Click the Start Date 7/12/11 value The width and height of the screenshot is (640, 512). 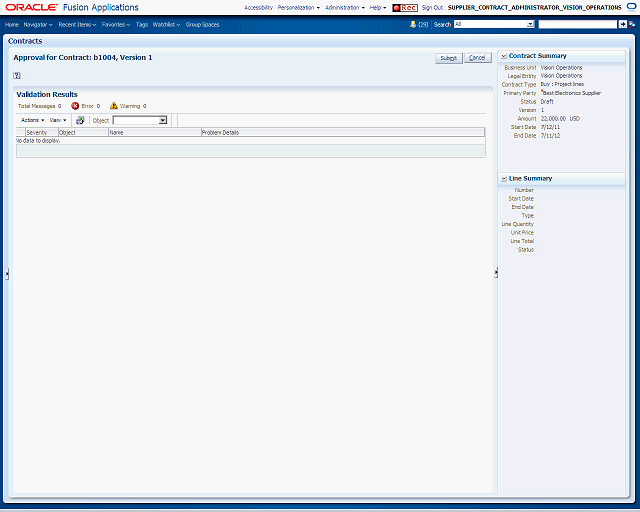pyautogui.click(x=550, y=127)
